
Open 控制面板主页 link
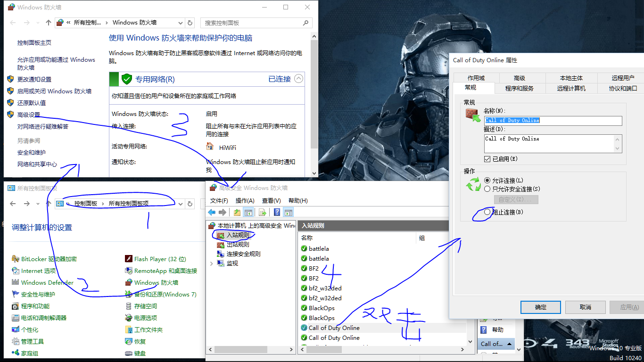tap(34, 43)
